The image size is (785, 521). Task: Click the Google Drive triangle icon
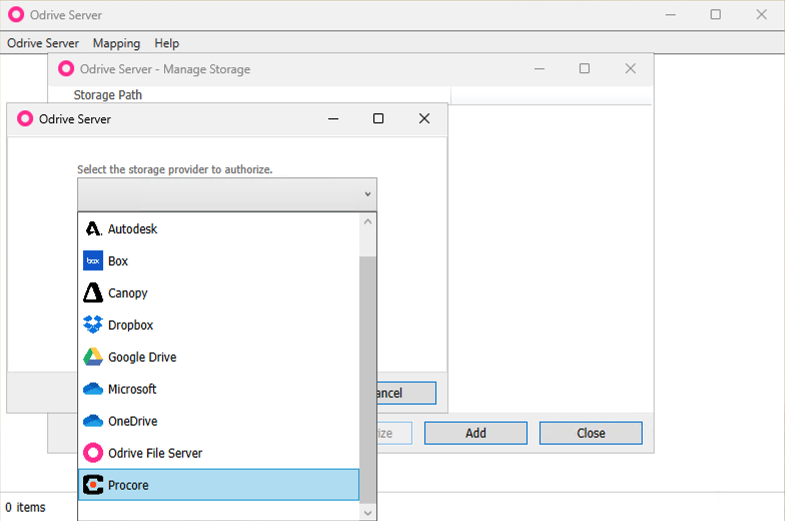coord(93,357)
